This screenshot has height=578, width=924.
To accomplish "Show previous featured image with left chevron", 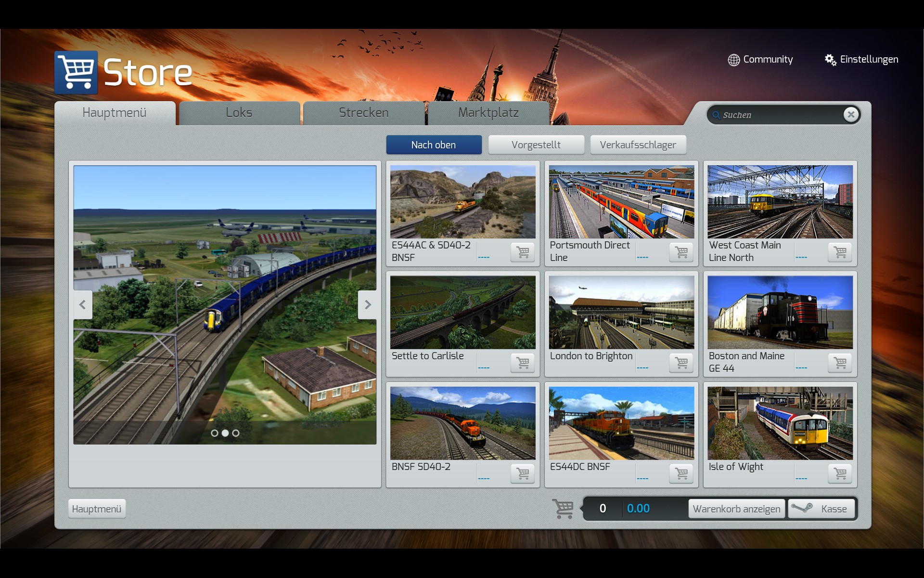I will tap(83, 304).
